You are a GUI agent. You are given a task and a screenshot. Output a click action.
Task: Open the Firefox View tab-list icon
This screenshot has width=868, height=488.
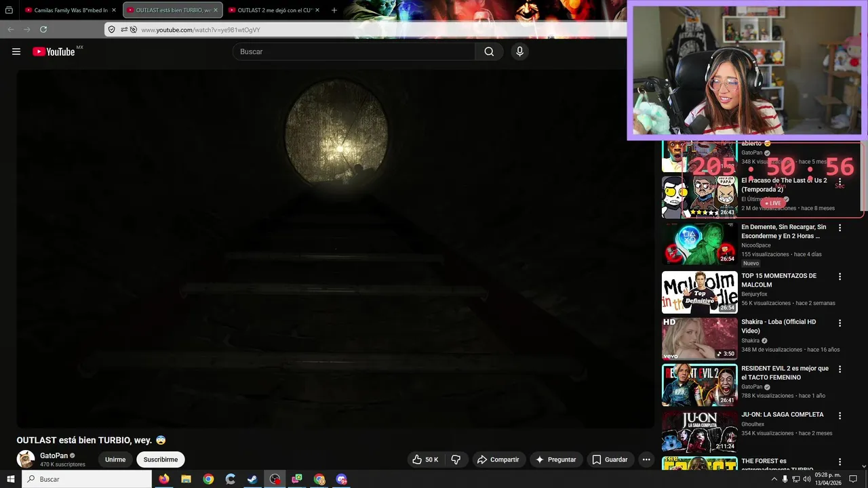pos(9,10)
